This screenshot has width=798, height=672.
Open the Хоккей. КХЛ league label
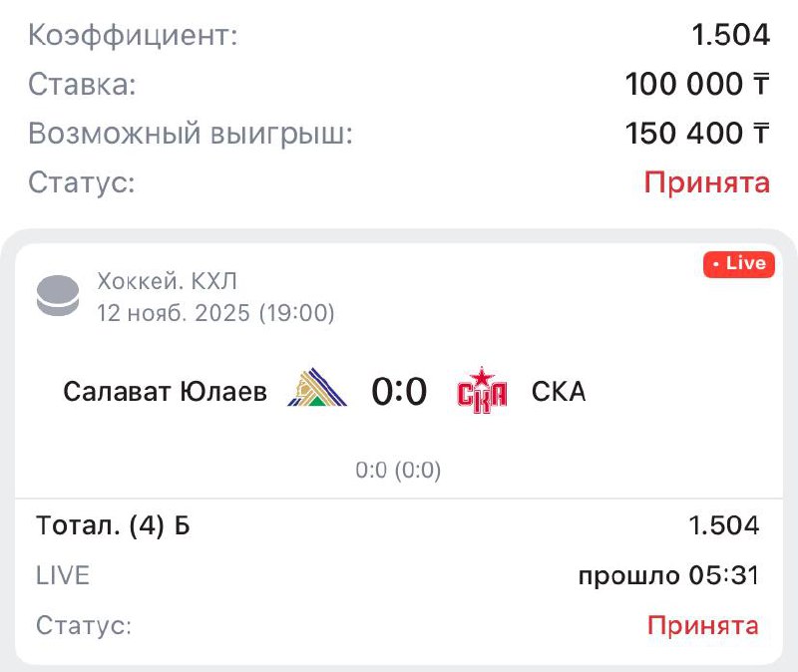point(168,281)
